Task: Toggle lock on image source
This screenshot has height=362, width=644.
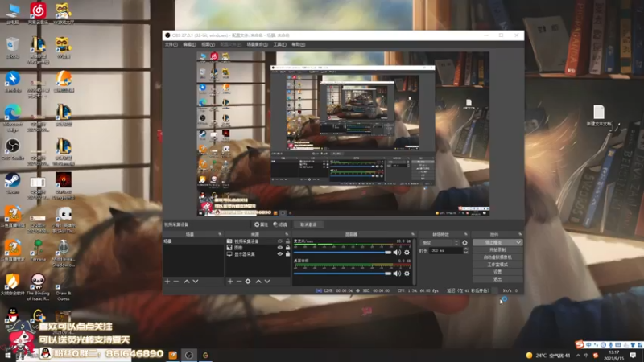Action: (287, 248)
